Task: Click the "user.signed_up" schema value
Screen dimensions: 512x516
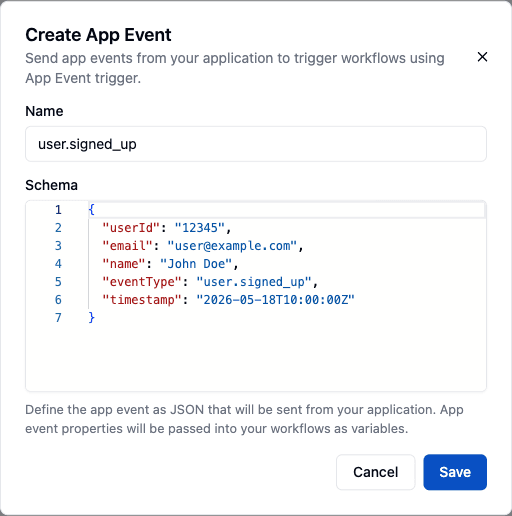Action: pos(254,282)
